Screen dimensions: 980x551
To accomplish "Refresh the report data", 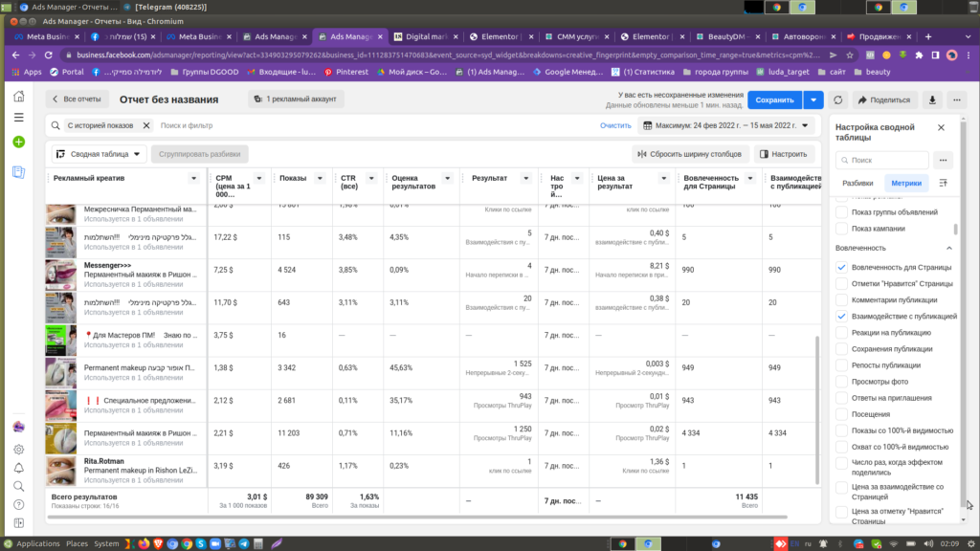I will click(x=837, y=99).
